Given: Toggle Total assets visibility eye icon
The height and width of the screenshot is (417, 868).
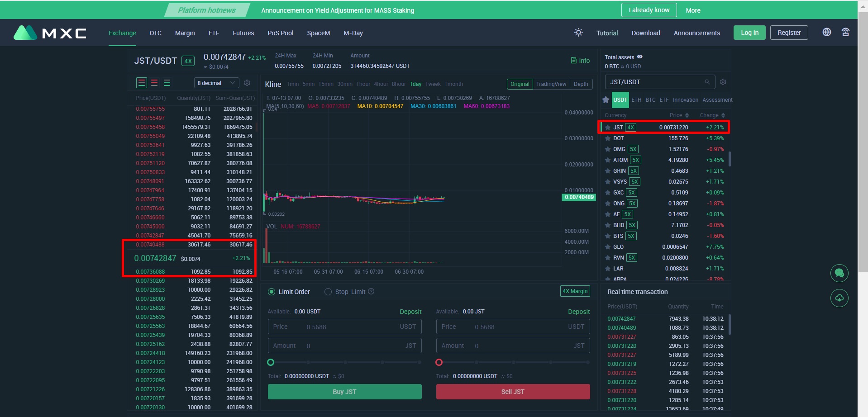Looking at the screenshot, I should tap(640, 57).
